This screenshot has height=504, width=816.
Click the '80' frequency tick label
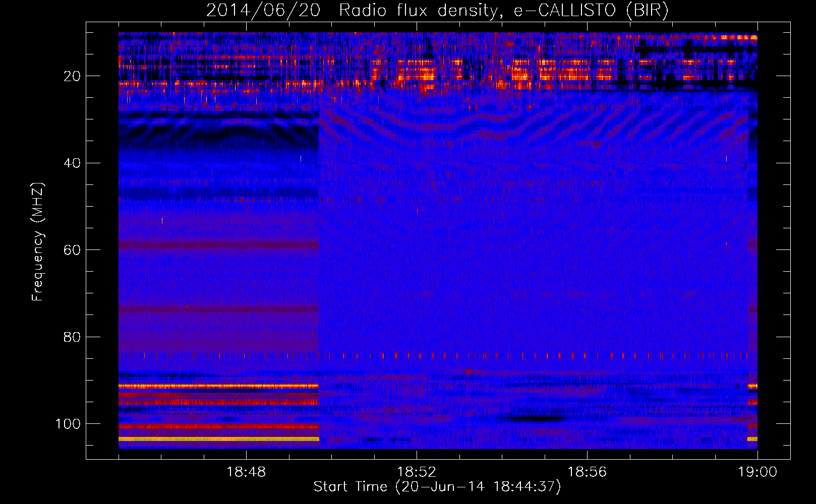click(72, 337)
